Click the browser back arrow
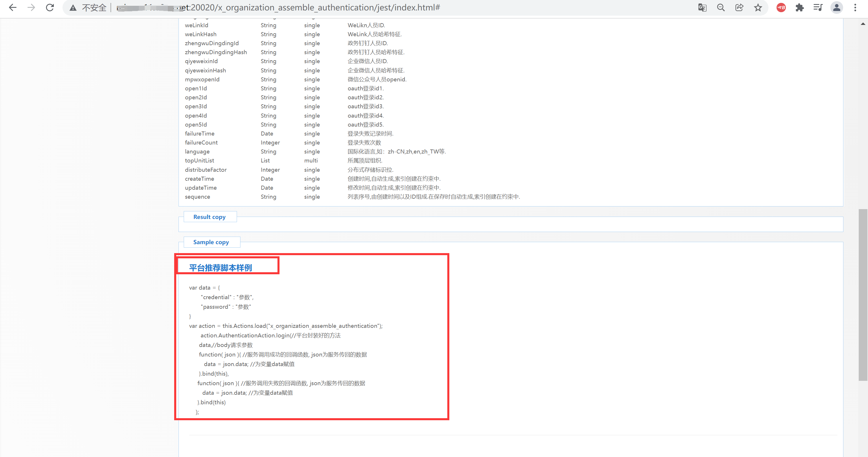 click(x=13, y=8)
